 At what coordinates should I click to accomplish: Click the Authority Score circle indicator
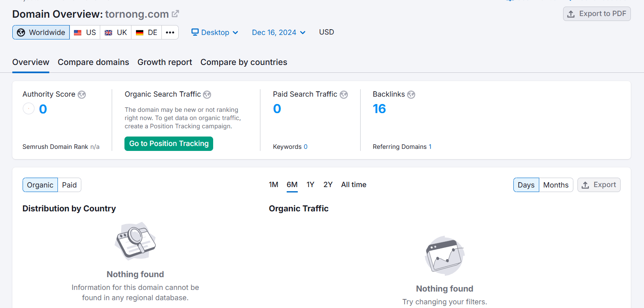28,109
